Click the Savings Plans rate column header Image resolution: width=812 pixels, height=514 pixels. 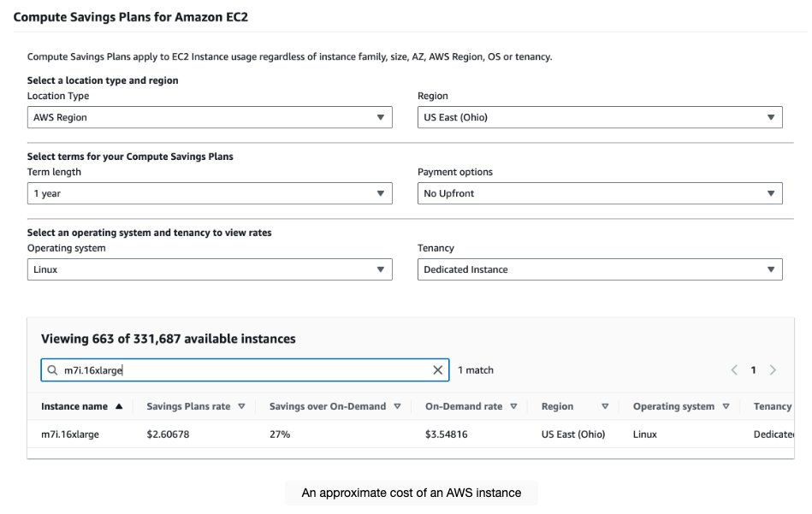pyautogui.click(x=188, y=406)
